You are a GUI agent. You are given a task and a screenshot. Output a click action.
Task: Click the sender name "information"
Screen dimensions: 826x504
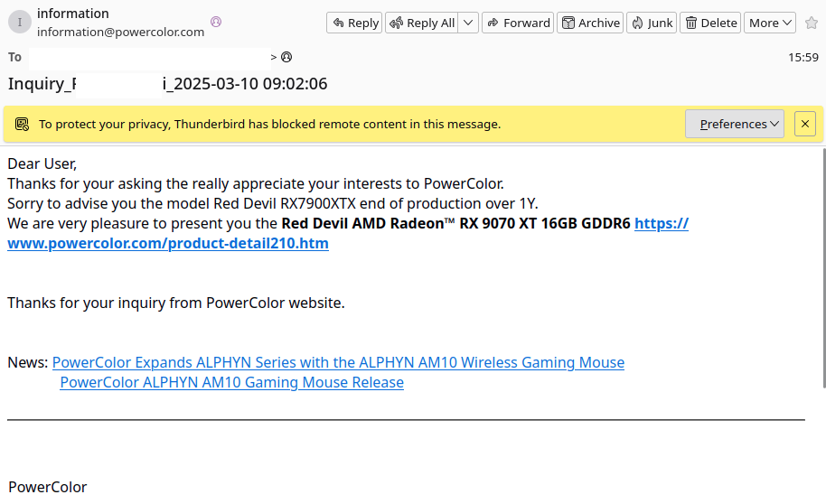coord(72,14)
